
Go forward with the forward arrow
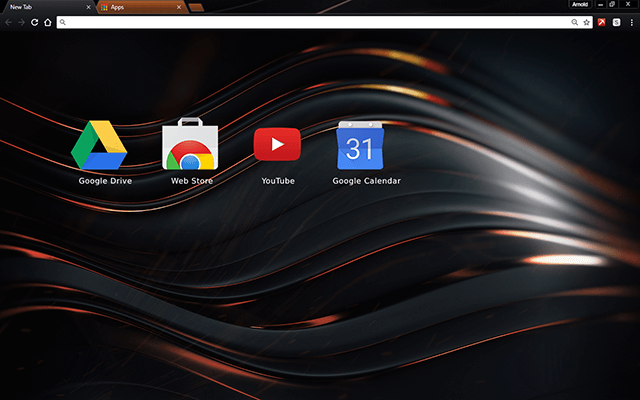tap(21, 22)
